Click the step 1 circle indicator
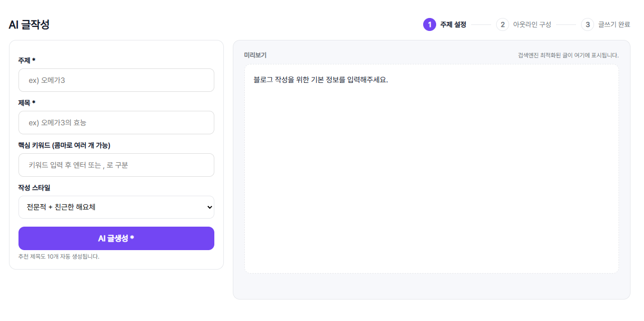The image size is (644, 321). 429,24
